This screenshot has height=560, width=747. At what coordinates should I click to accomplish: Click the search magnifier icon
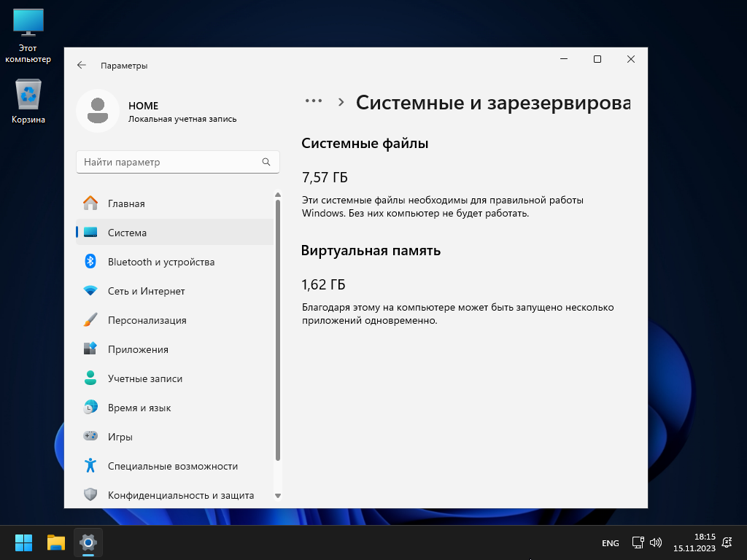pyautogui.click(x=267, y=162)
